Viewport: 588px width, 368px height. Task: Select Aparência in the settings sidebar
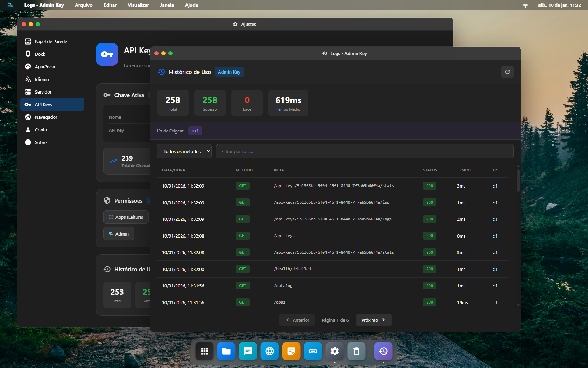[x=45, y=67]
